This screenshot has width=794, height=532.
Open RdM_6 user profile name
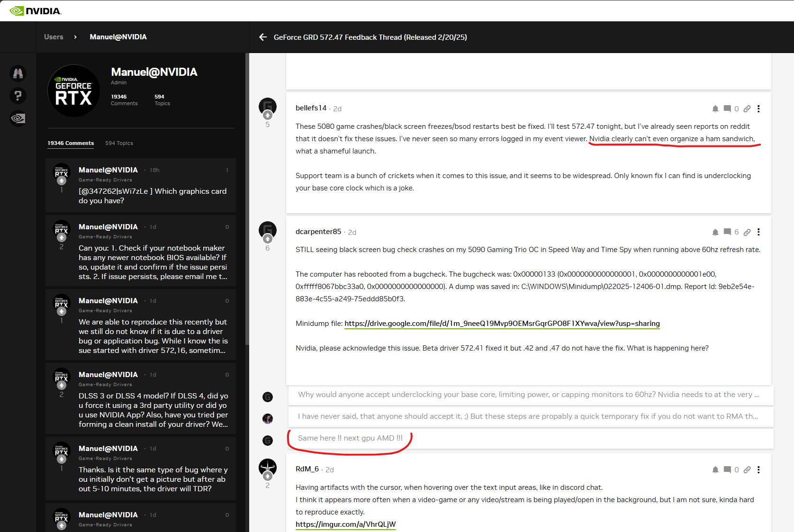click(x=307, y=469)
